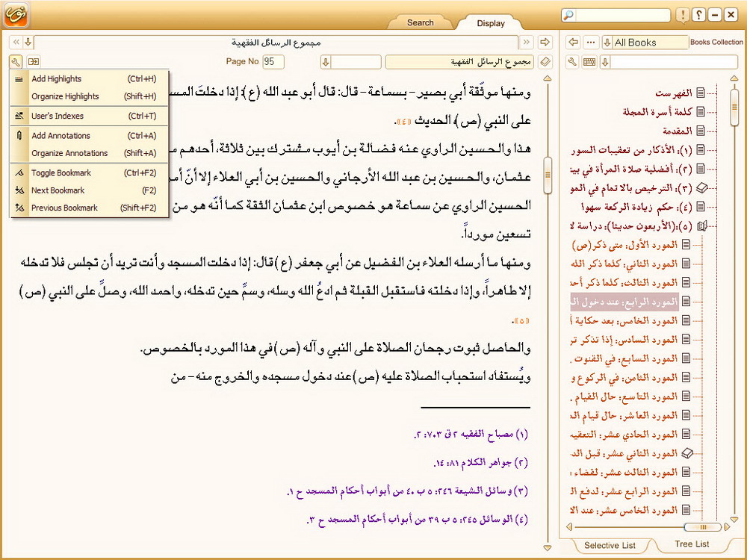Click the text area vertical scrollbar thumb
This screenshot has height=560, width=747.
(548, 175)
